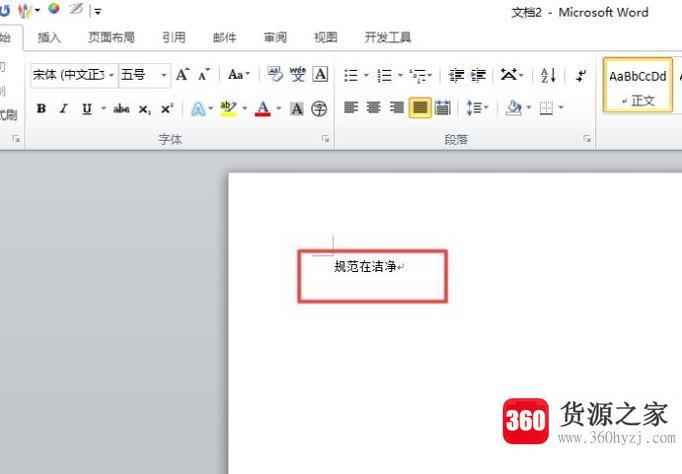Apply Text Effects glowing A icon
The image size is (682, 474).
[198, 109]
